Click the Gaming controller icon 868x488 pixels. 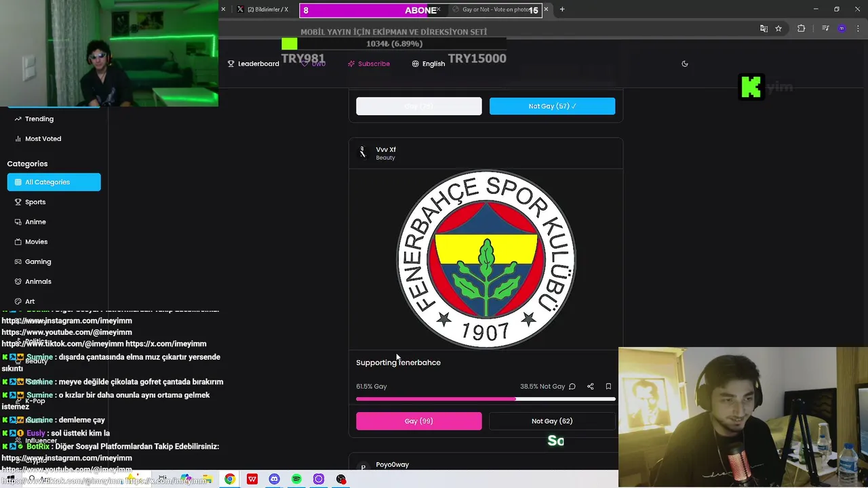pos(18,262)
